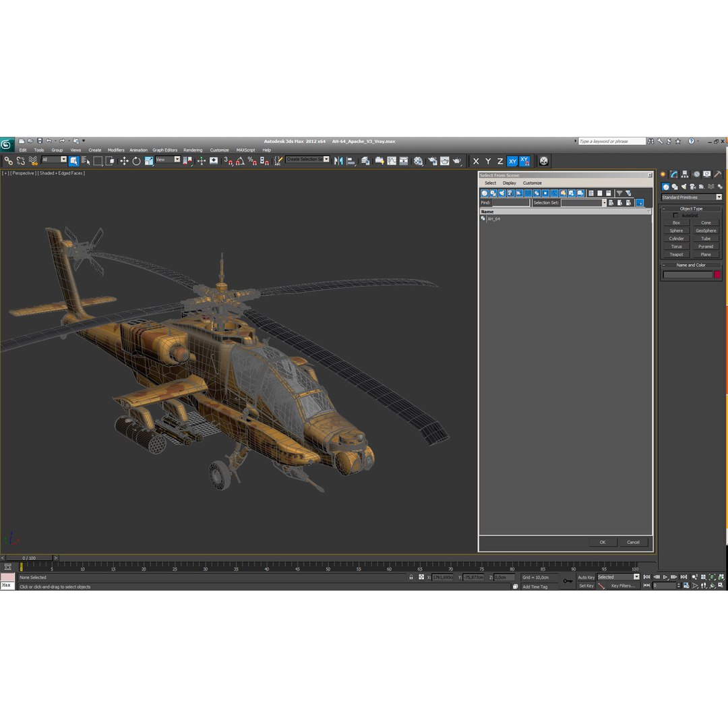Click the Find field in Select From Scene
This screenshot has width=728, height=728.
coord(511,203)
